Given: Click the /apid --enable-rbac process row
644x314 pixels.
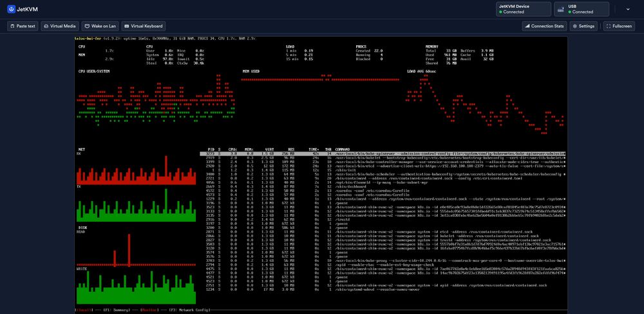Looking at the screenshot, I should [383, 265].
